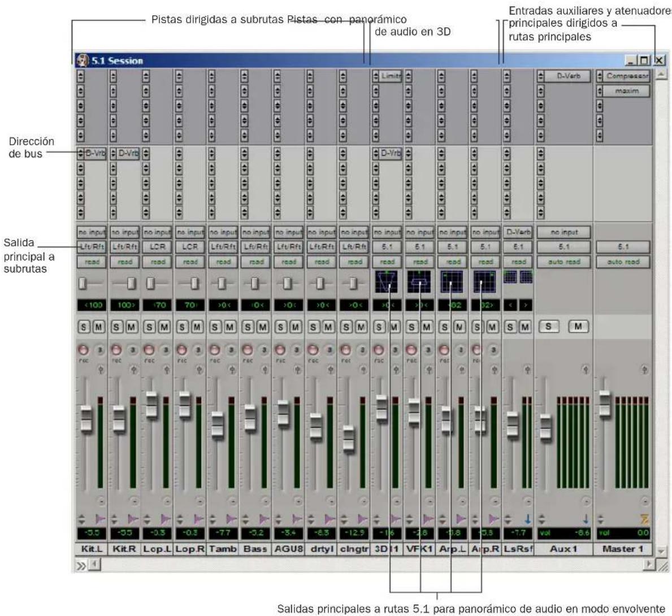This screenshot has width=672, height=616.
Task: Open the D-Verb insert on Aux 1
Action: pyautogui.click(x=568, y=76)
